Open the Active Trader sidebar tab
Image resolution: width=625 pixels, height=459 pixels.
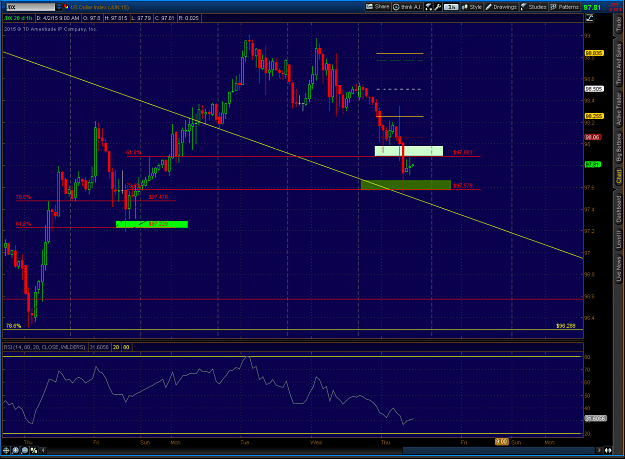pyautogui.click(x=619, y=110)
